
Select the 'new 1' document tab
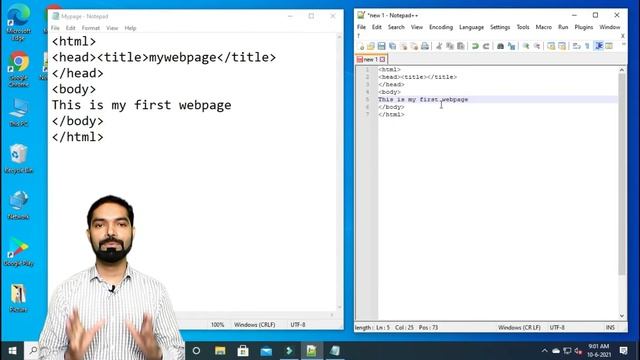click(x=371, y=59)
